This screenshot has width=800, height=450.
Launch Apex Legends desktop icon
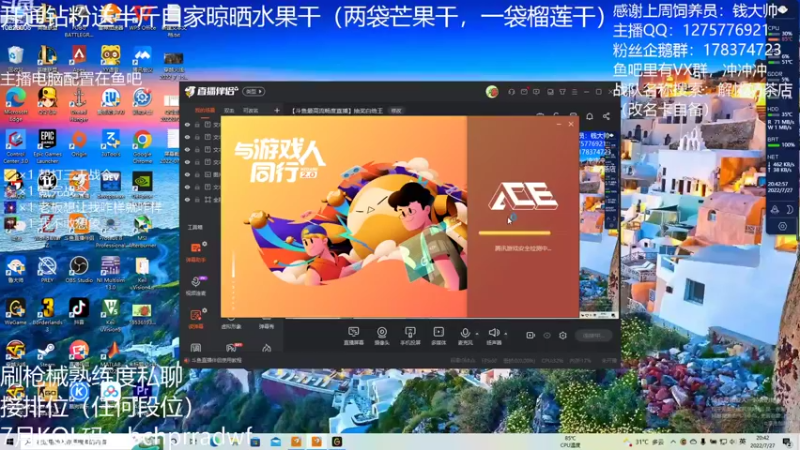[79, 59]
